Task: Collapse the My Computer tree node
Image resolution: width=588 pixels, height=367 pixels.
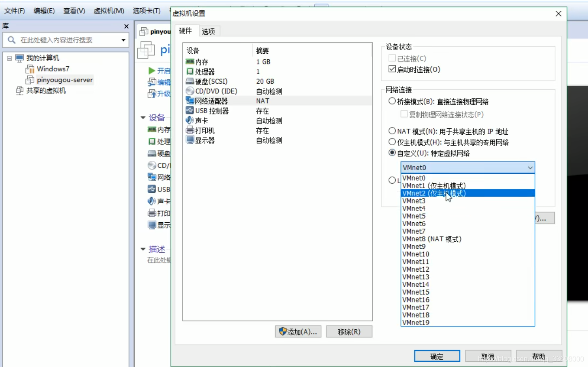Action: [10, 58]
